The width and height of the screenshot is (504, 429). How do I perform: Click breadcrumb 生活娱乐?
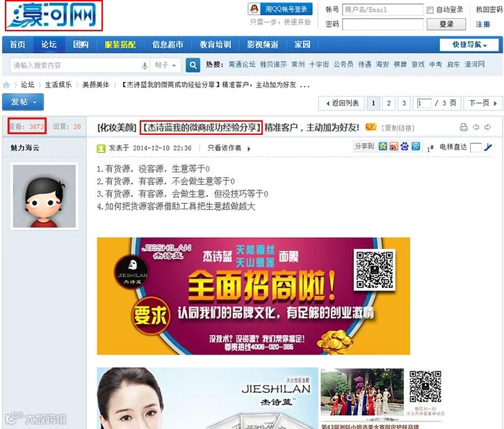(58, 85)
